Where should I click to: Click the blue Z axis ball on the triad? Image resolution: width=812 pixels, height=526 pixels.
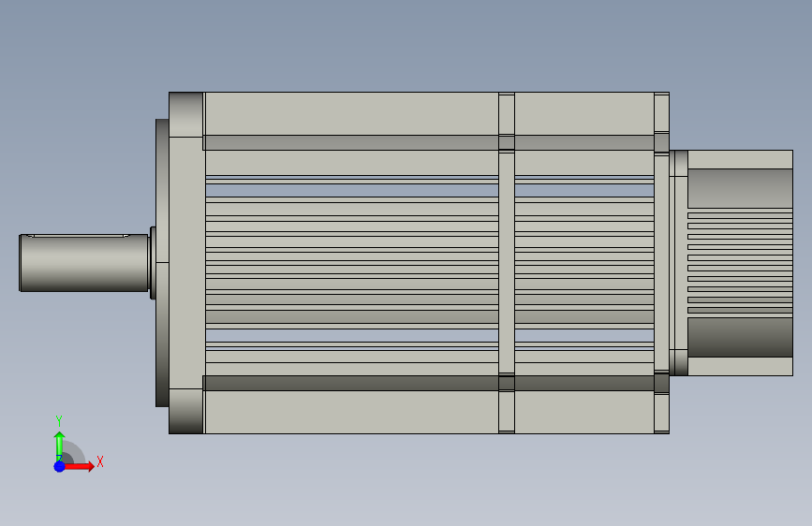tap(59, 466)
